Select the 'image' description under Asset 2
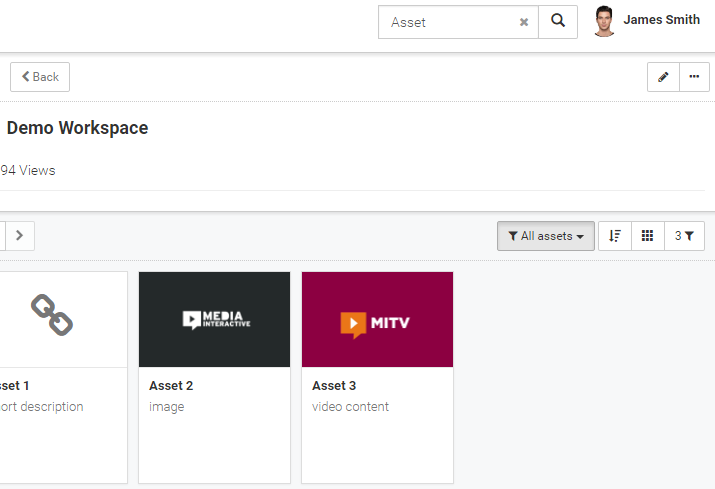 point(166,407)
